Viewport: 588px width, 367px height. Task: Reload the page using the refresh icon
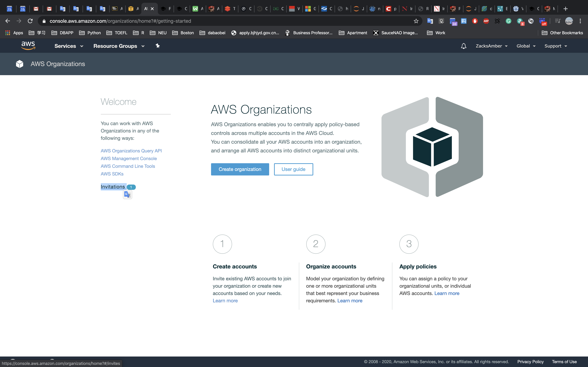(x=30, y=21)
